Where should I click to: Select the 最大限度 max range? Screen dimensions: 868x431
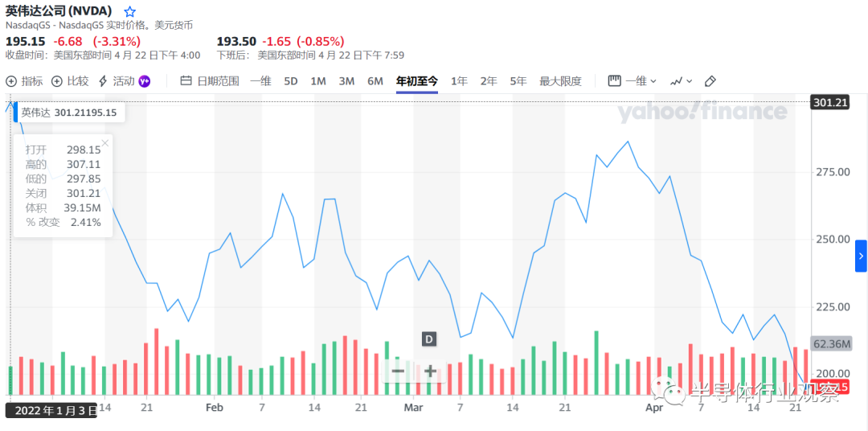[x=561, y=81]
